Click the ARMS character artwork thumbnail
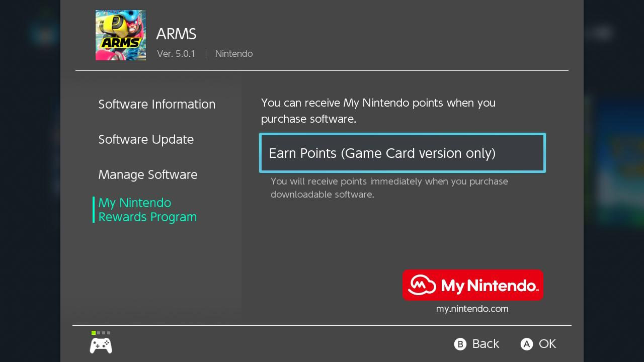The height and width of the screenshot is (362, 644). (x=121, y=35)
